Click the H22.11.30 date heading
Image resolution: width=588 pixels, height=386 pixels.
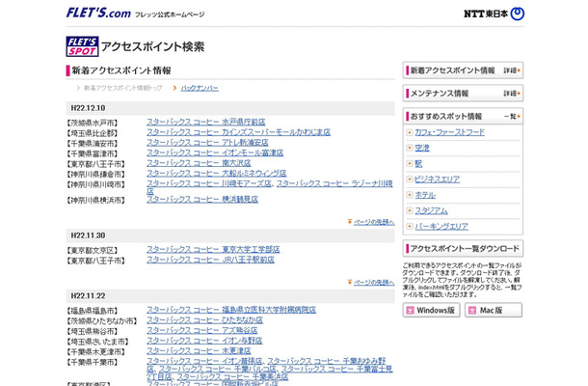click(88, 235)
